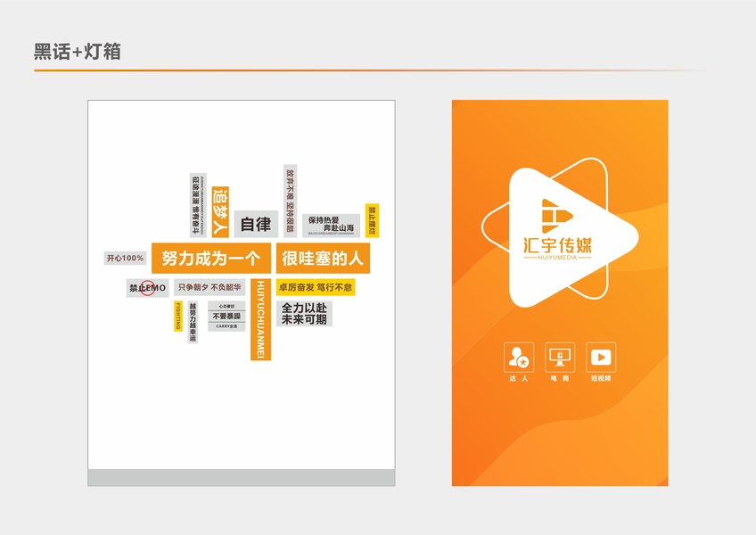Viewport: 756px width, 535px height.
Task: Click the 开心100% tag
Action: (125, 258)
